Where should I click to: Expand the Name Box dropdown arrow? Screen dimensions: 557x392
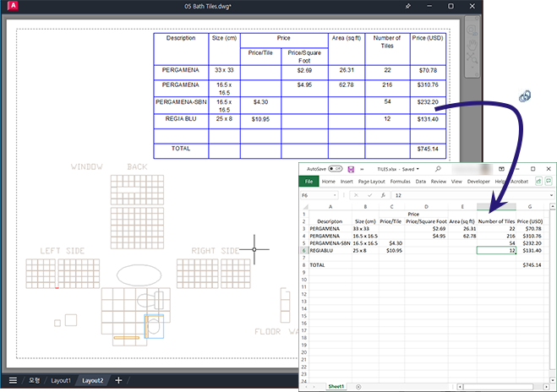click(x=335, y=195)
